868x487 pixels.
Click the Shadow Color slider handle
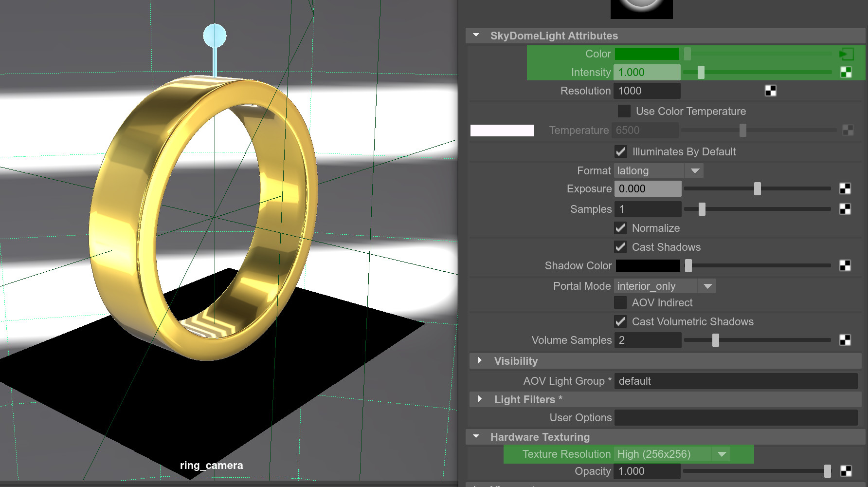[688, 265]
